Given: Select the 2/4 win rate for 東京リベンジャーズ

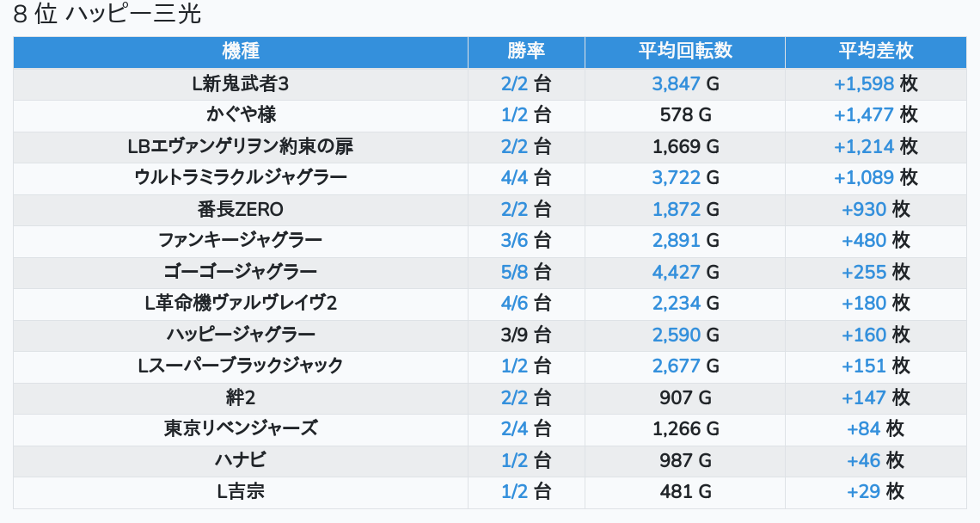Looking at the screenshot, I should point(514,428).
